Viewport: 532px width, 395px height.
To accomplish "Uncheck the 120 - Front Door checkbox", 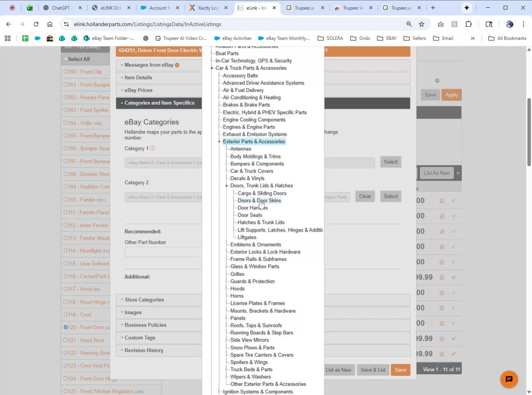I will (66, 328).
